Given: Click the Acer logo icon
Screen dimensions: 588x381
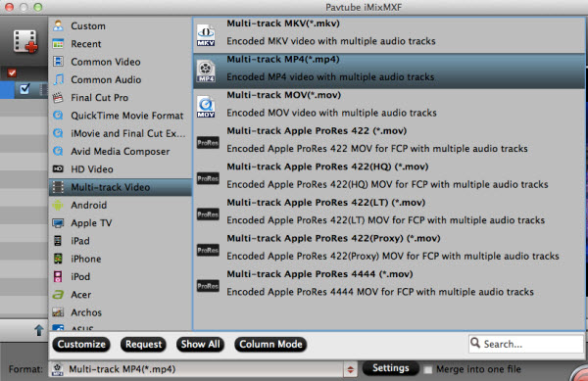Looking at the screenshot, I should pyautogui.click(x=58, y=295).
